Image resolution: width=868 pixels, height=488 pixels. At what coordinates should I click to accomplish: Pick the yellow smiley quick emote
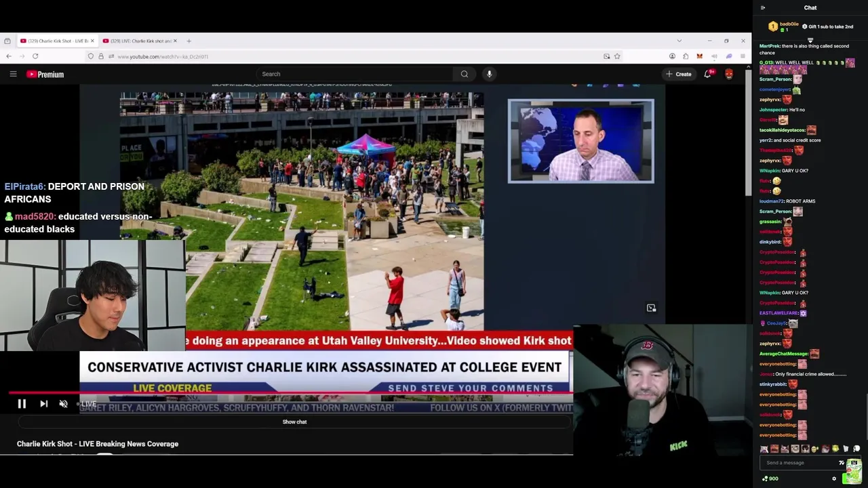pos(815,449)
